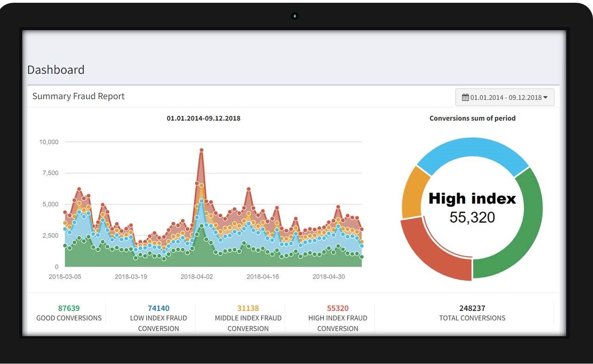Click the 55320 high index value

coord(338,308)
